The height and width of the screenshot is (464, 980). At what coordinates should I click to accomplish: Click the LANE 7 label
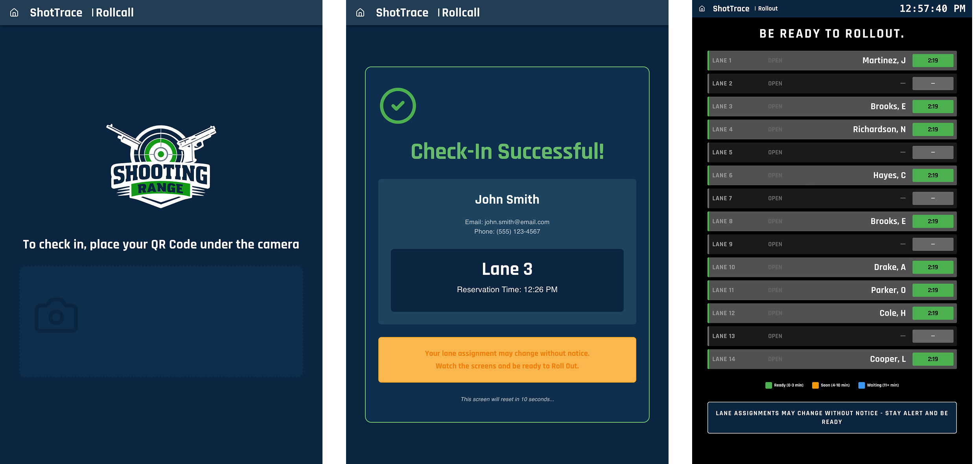(722, 198)
